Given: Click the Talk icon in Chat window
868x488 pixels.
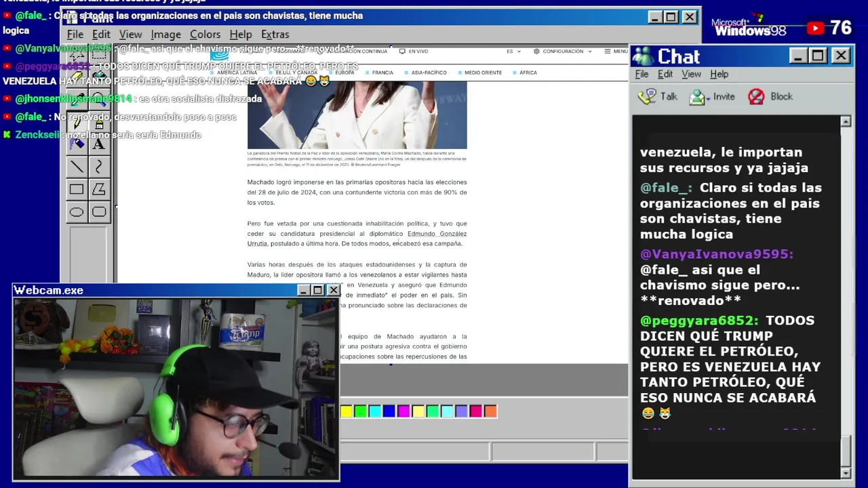Looking at the screenshot, I should [647, 97].
